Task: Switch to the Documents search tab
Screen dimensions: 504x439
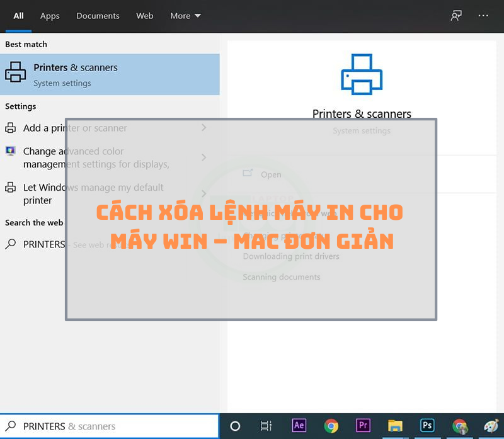Action: point(98,16)
